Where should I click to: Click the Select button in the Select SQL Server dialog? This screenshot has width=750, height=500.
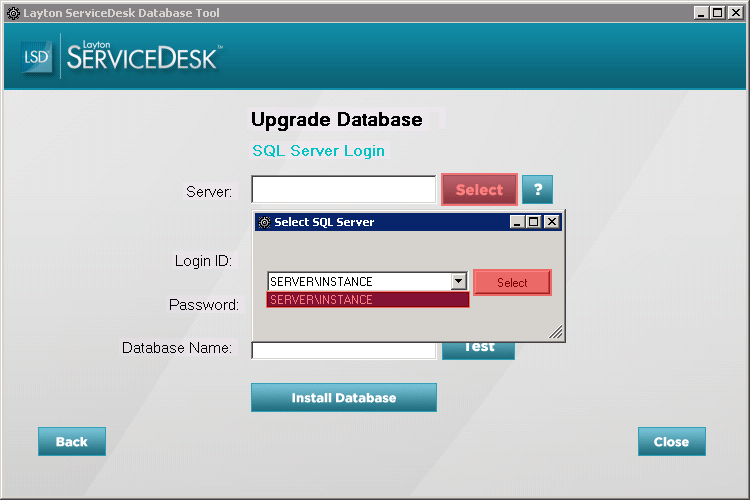[512, 283]
